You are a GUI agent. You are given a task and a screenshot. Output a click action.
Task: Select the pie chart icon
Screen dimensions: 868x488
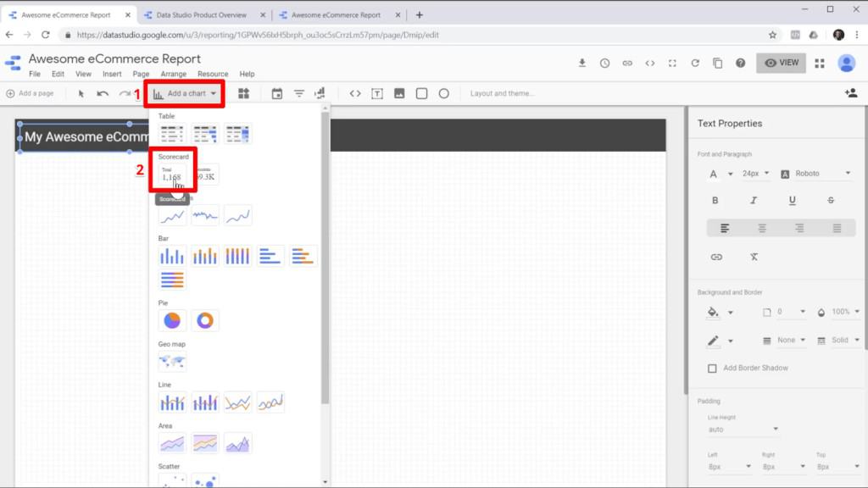[x=172, y=320]
